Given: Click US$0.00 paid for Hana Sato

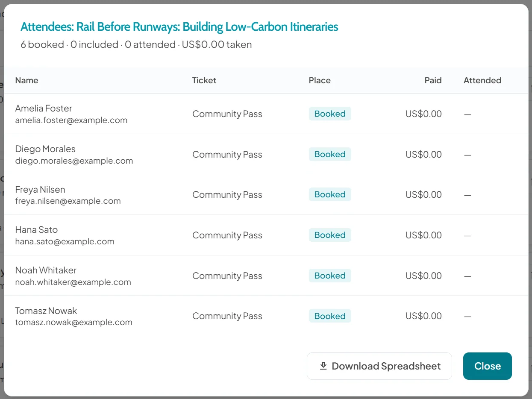Looking at the screenshot, I should [x=423, y=235].
